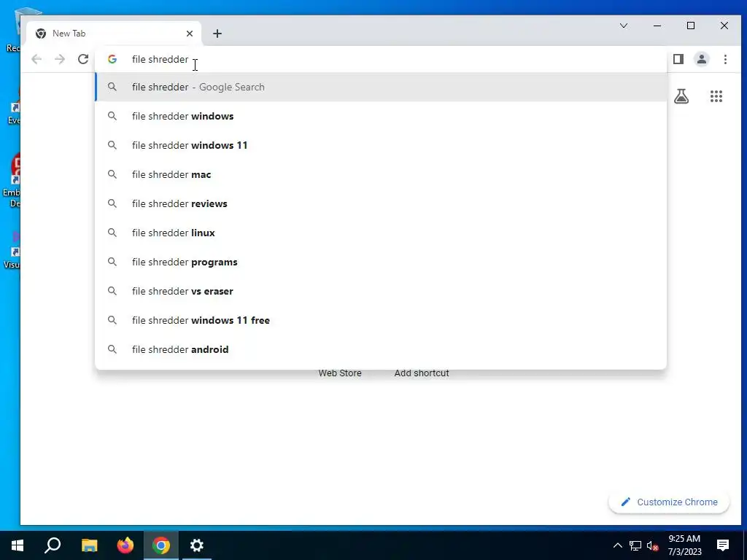Choose the 'file shredder windows' suggestion
The height and width of the screenshot is (560, 747).
coord(381,116)
